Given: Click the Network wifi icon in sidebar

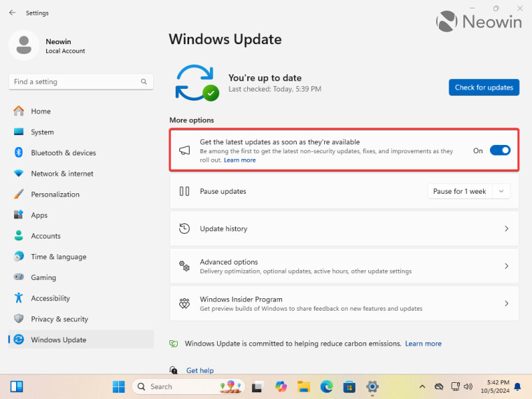Looking at the screenshot, I should [19, 174].
